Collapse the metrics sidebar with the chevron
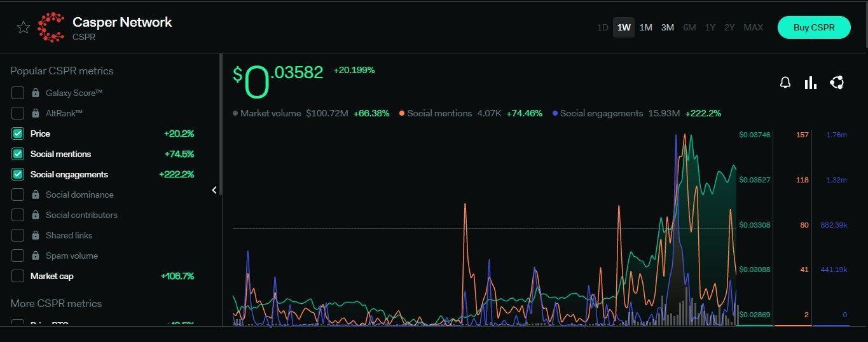The height and width of the screenshot is (342, 868). click(214, 190)
